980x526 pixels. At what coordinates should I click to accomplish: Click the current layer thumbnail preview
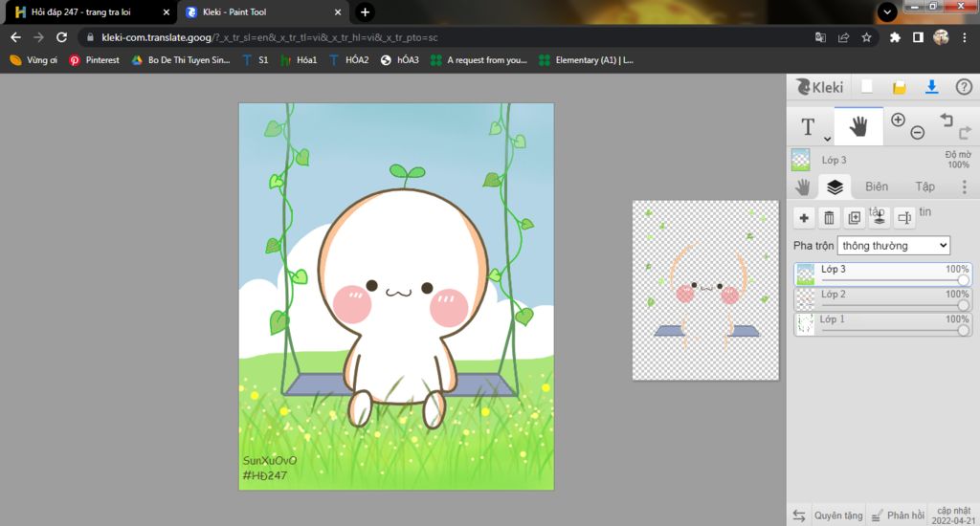coord(801,160)
